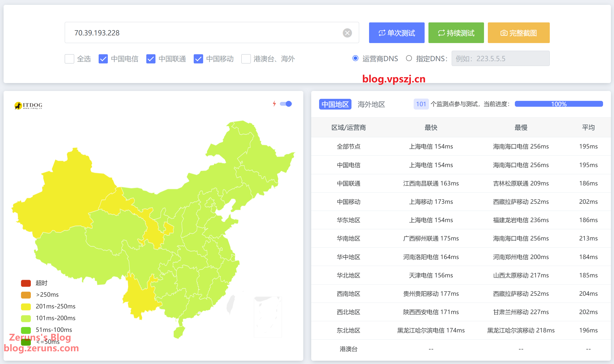Click the red 超时 legend swatch
This screenshot has width=614, height=364.
26,283
